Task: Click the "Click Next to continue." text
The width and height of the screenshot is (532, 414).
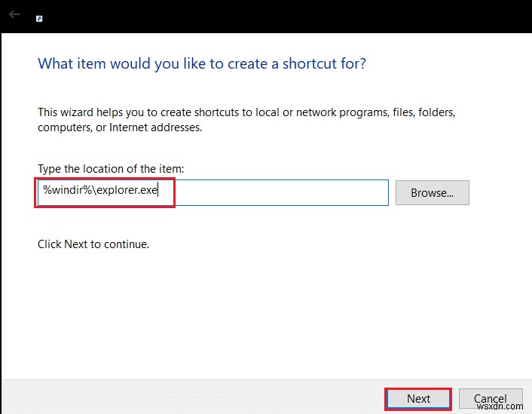Action: (x=93, y=244)
